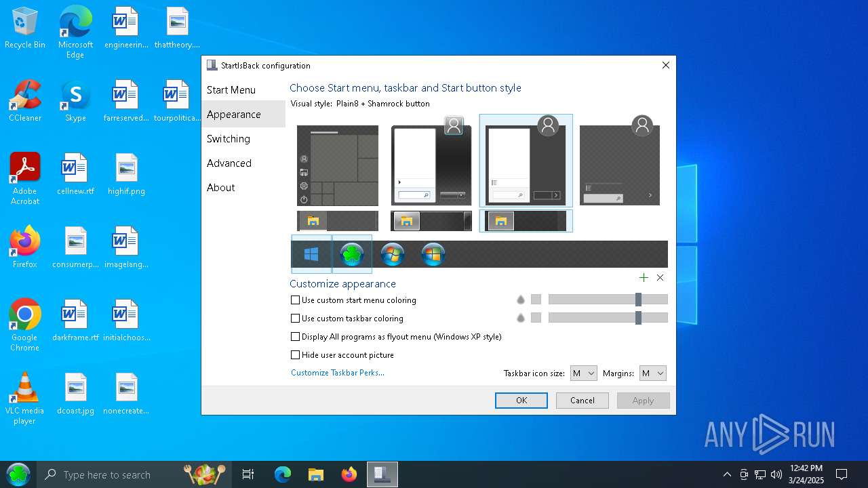The height and width of the screenshot is (488, 868).
Task: Open the volume control in system tray
Action: 776,474
